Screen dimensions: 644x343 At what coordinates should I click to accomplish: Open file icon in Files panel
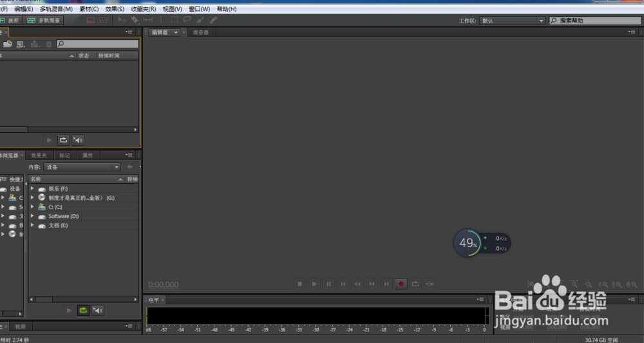[7, 44]
